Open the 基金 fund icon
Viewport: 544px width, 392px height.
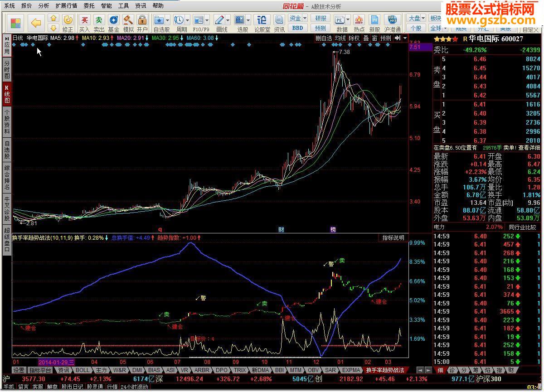113,20
